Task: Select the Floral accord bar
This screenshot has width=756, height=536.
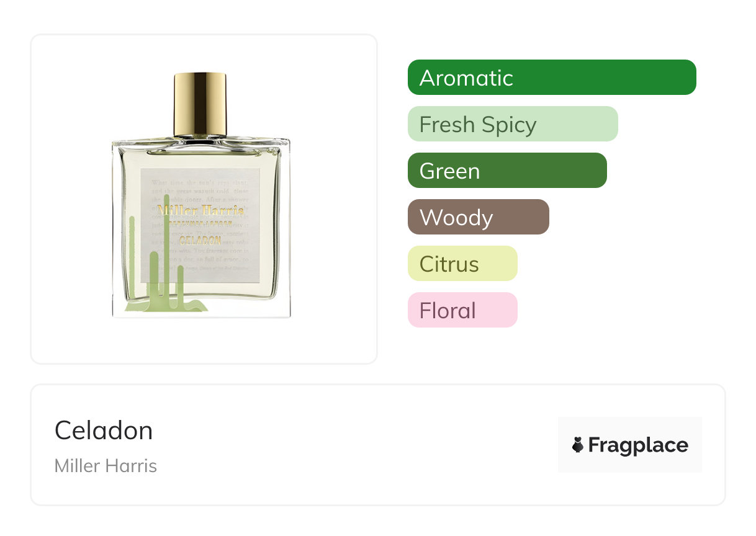Action: tap(462, 310)
